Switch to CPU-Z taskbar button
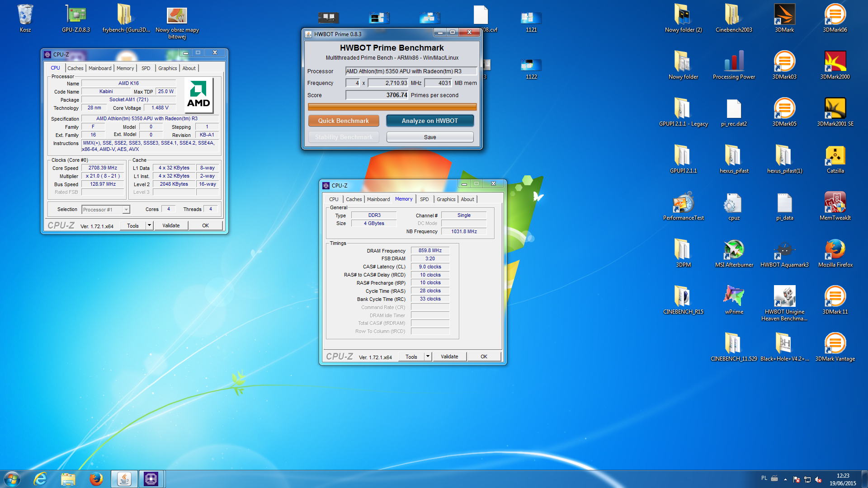 tap(151, 479)
